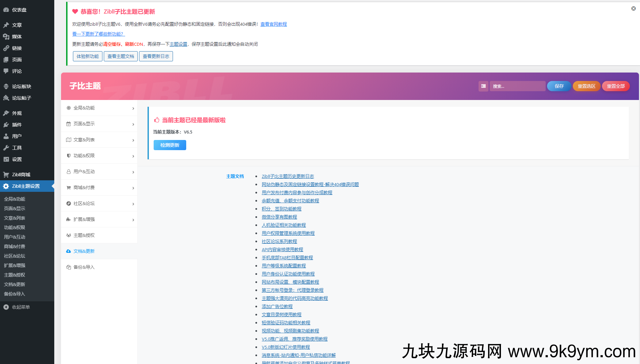Dismiss the theme update notice

point(633,8)
